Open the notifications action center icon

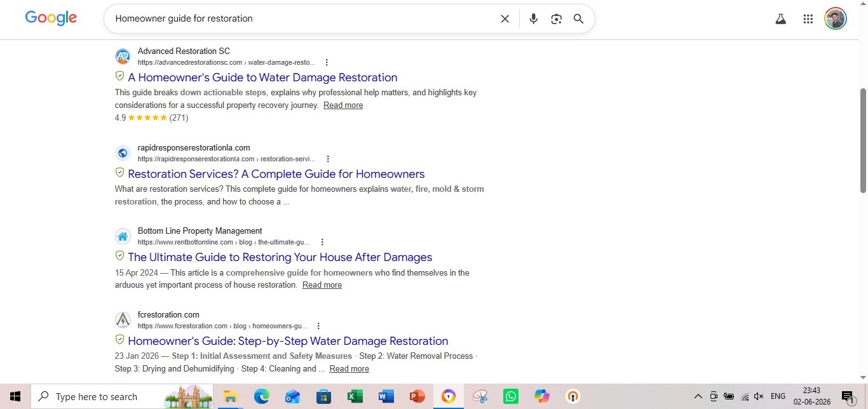(x=848, y=396)
